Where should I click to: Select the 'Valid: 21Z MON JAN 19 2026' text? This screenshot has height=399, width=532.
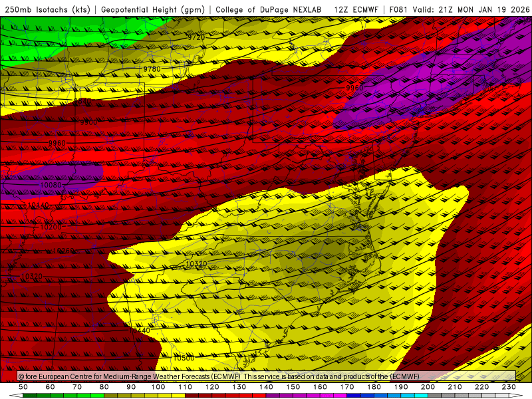(471, 10)
